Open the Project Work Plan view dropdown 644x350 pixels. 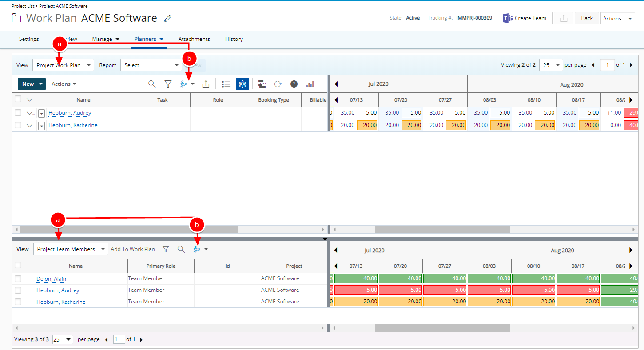pos(63,65)
